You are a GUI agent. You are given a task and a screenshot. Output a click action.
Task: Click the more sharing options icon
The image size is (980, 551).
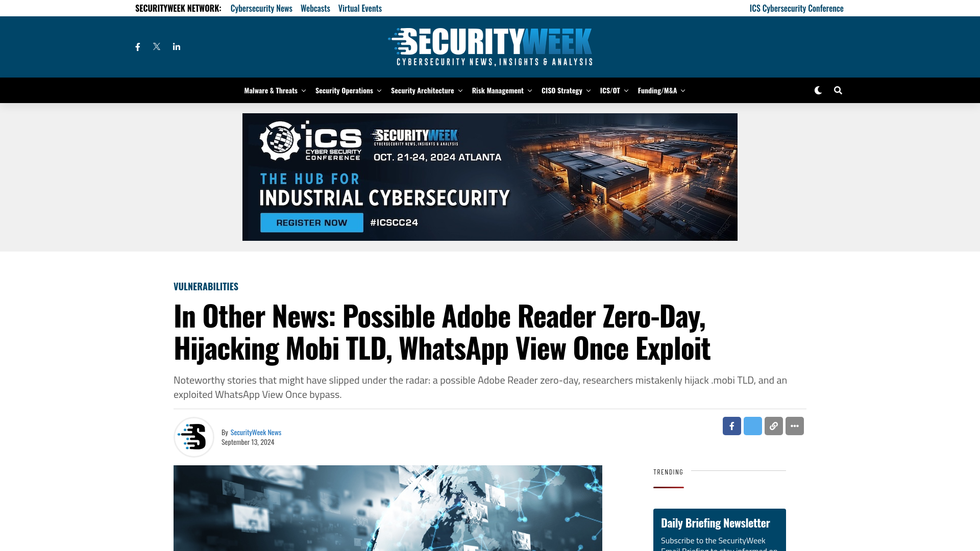794,426
